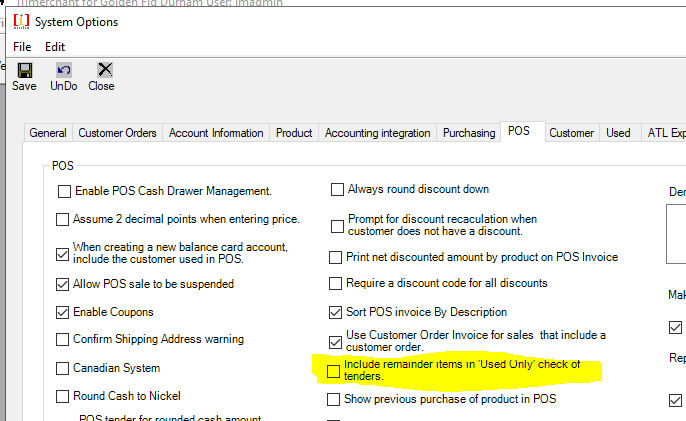Check Always round discount down
Viewport: 686px width, 421px height.
click(x=337, y=189)
